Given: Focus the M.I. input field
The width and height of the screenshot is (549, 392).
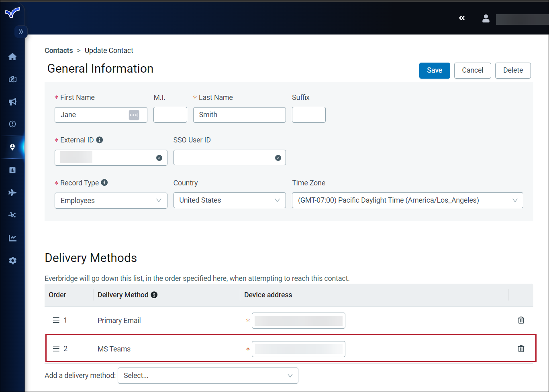Looking at the screenshot, I should tap(170, 115).
